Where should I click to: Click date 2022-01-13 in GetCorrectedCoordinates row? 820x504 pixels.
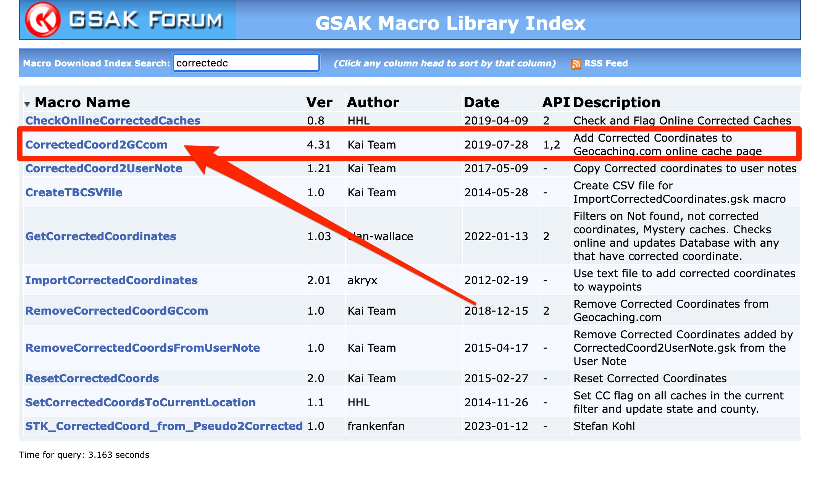coord(496,236)
